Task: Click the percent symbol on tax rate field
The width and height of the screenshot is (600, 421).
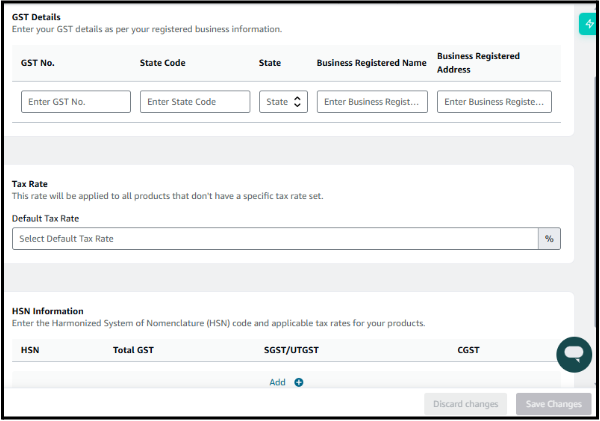Action: point(549,239)
